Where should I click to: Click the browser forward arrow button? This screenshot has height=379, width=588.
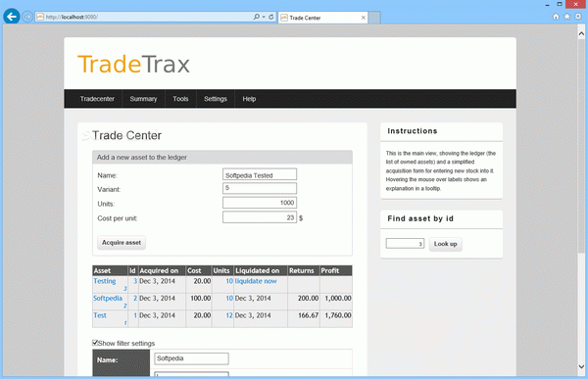pyautogui.click(x=27, y=17)
